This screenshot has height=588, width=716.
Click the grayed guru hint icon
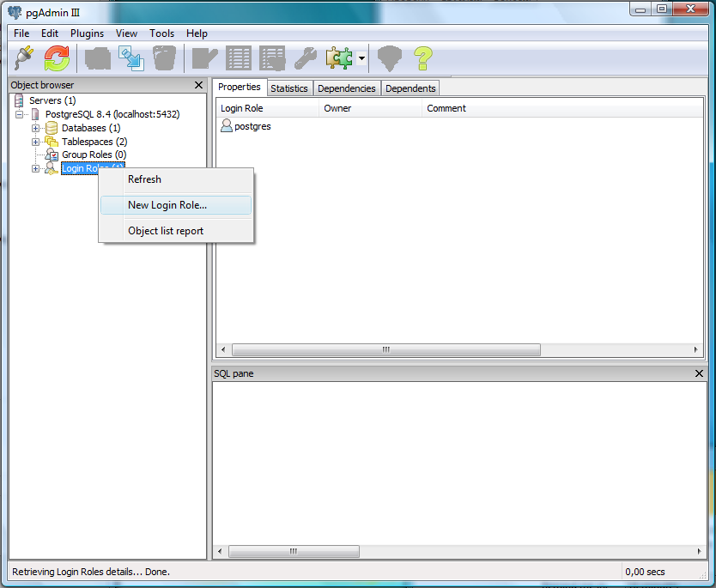tap(390, 58)
